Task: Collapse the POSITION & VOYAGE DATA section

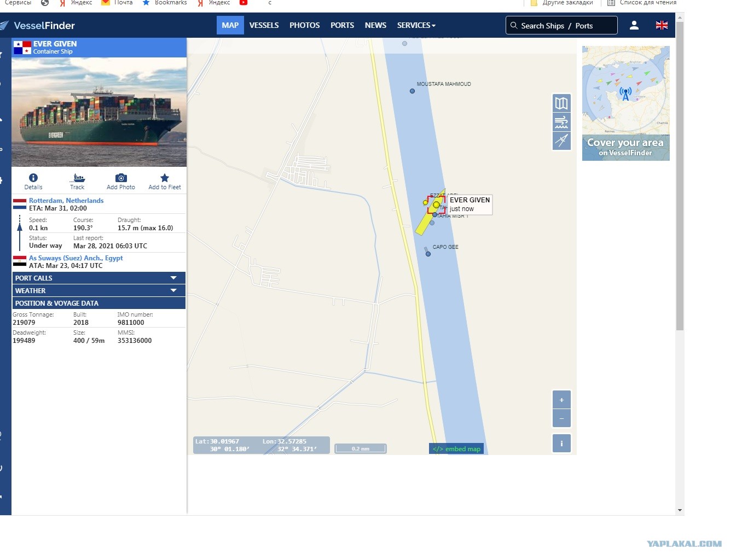Action: [99, 303]
